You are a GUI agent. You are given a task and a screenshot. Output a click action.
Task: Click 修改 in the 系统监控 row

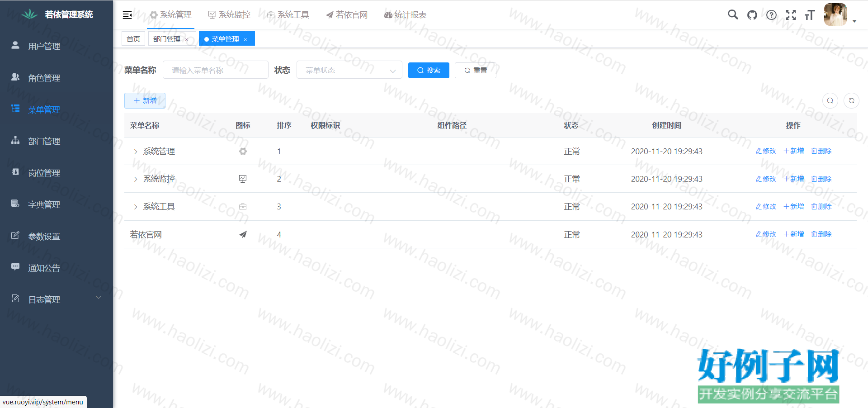point(766,179)
